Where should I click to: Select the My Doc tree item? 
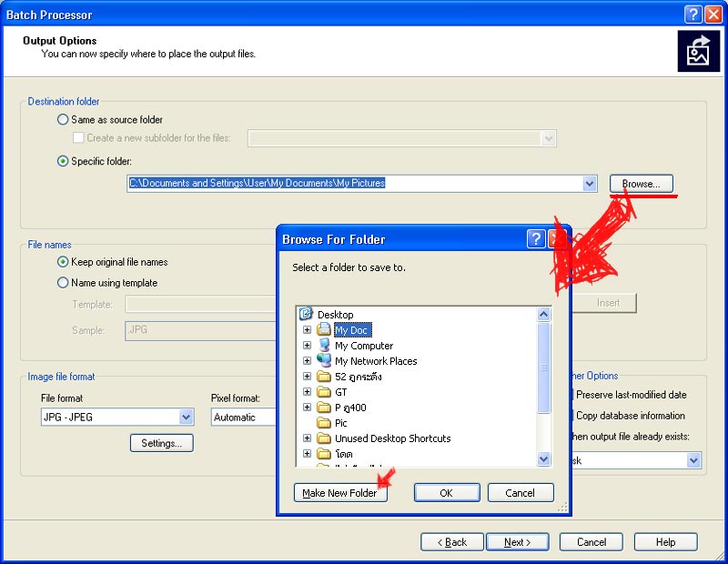[x=352, y=330]
